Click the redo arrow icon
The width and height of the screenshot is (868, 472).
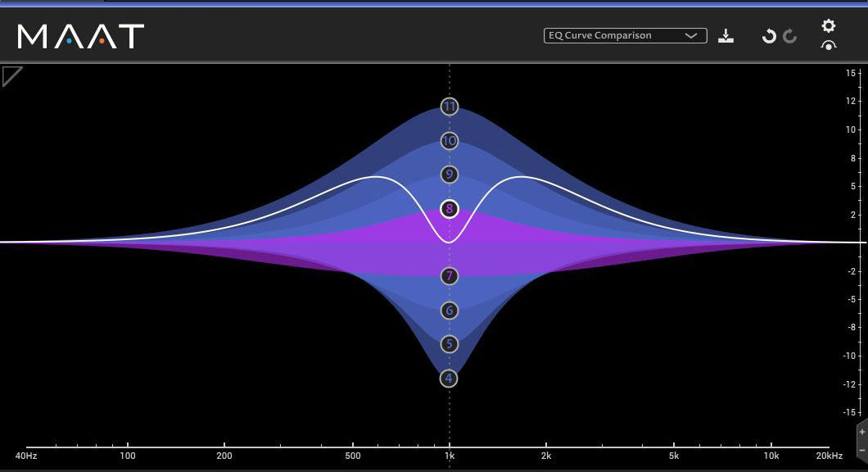coord(790,36)
